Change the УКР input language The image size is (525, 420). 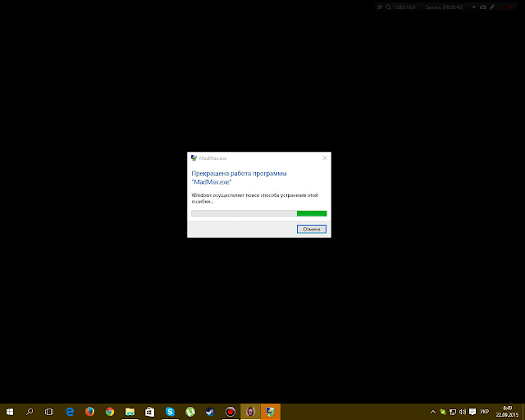pos(485,412)
